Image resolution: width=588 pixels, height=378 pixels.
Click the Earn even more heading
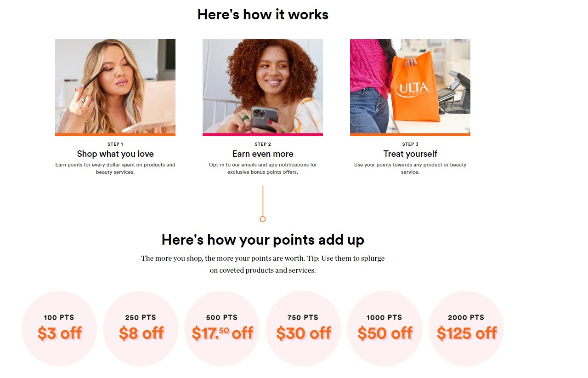coord(263,154)
